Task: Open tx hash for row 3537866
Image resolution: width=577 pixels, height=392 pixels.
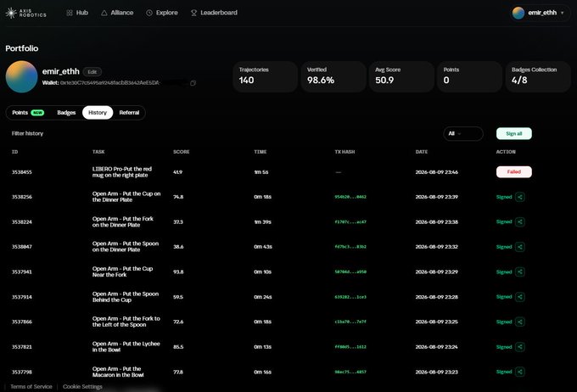Action: 350,322
